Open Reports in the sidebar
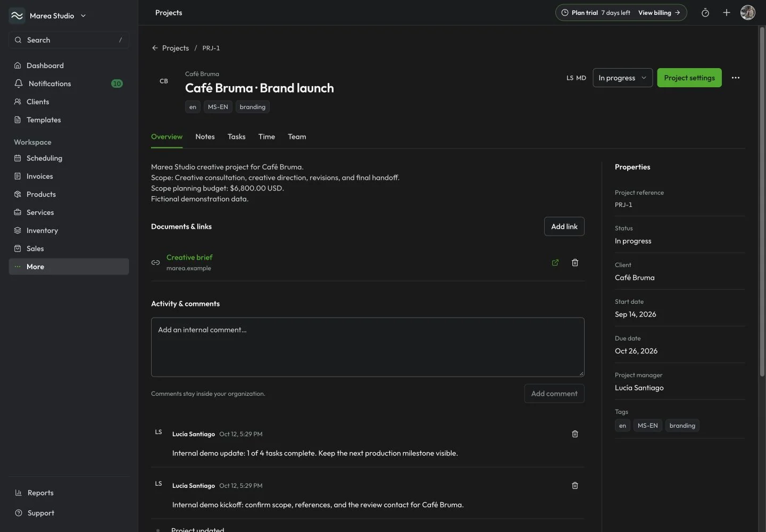The height and width of the screenshot is (532, 766). click(69, 493)
